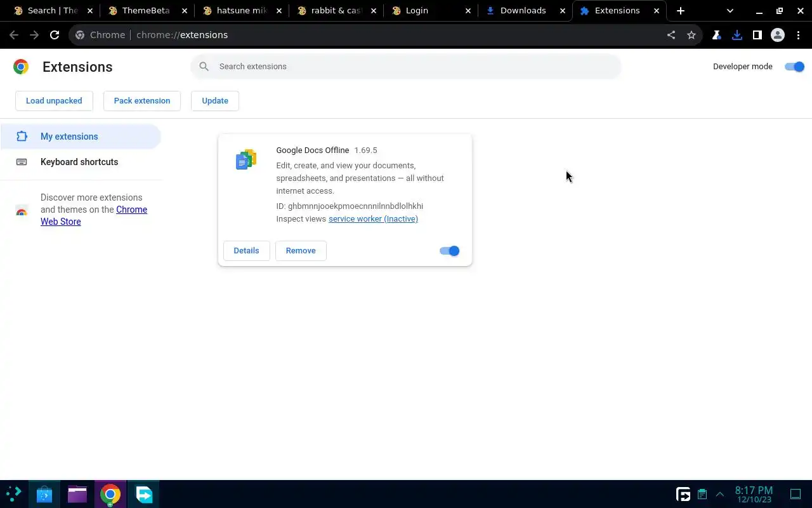Image resolution: width=812 pixels, height=508 pixels.
Task: Close the Login tab
Action: (468, 11)
